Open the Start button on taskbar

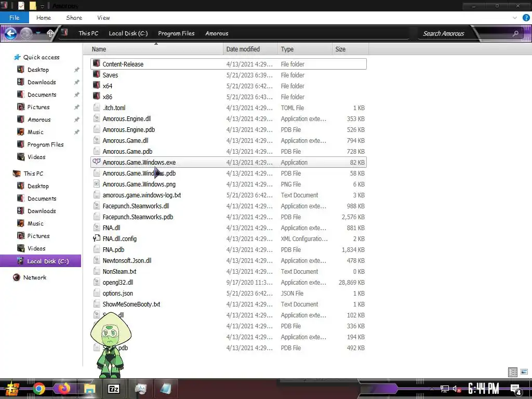click(12, 389)
